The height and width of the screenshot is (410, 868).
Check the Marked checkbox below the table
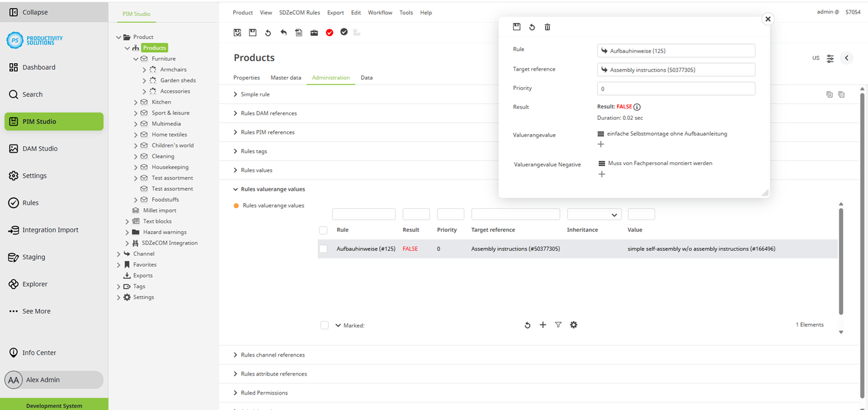click(324, 325)
